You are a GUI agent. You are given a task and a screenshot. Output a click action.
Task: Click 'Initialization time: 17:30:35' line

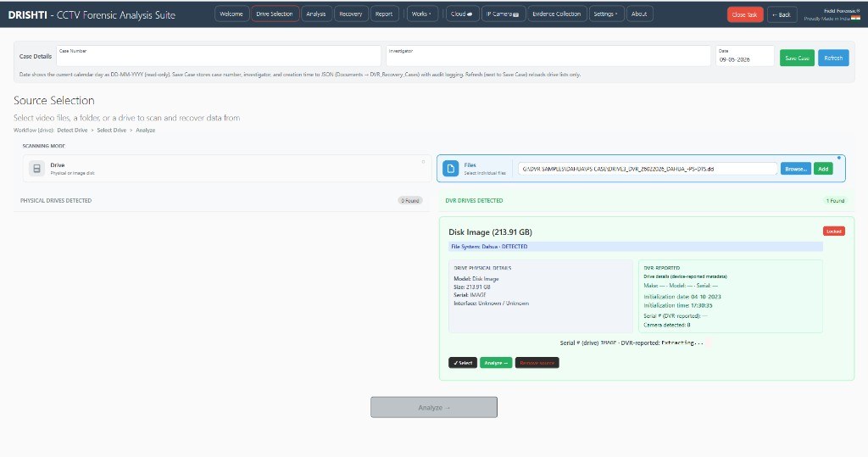(677, 305)
